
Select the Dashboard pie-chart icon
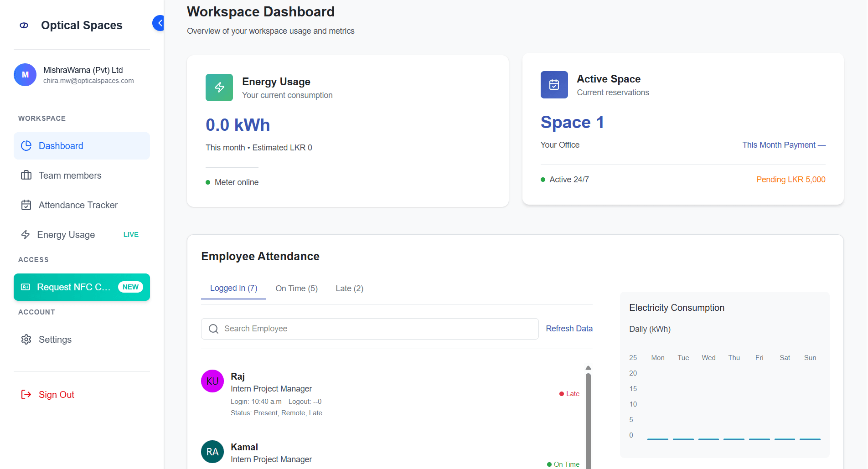coord(26,145)
